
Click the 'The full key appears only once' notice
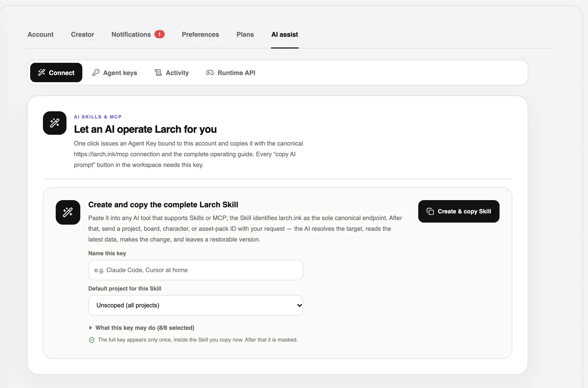198,340
